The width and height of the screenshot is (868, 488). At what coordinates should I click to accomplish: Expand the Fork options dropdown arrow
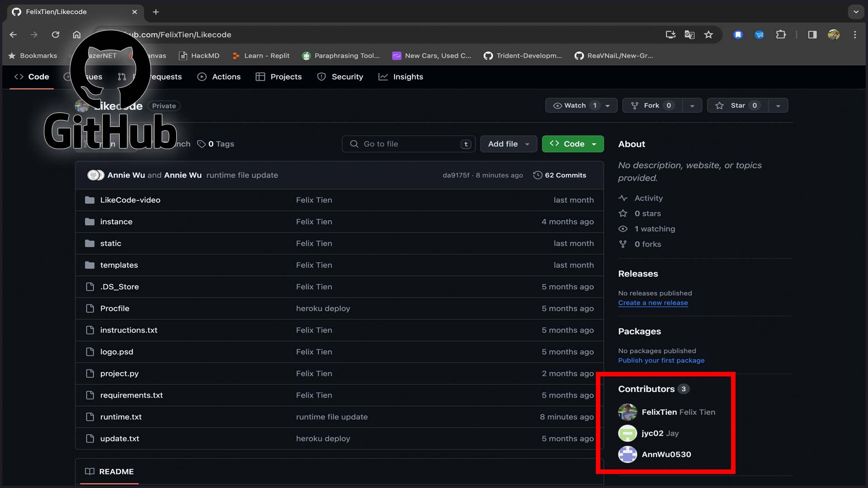point(692,105)
